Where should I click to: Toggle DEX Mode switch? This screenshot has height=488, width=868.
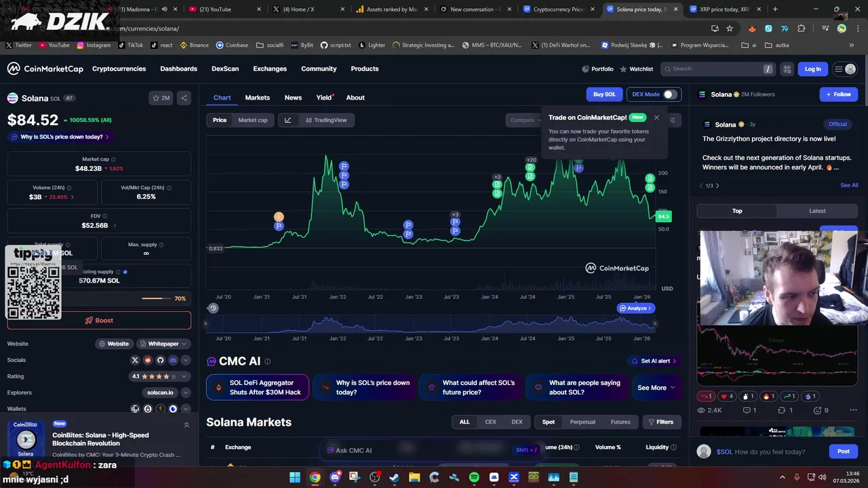point(670,94)
